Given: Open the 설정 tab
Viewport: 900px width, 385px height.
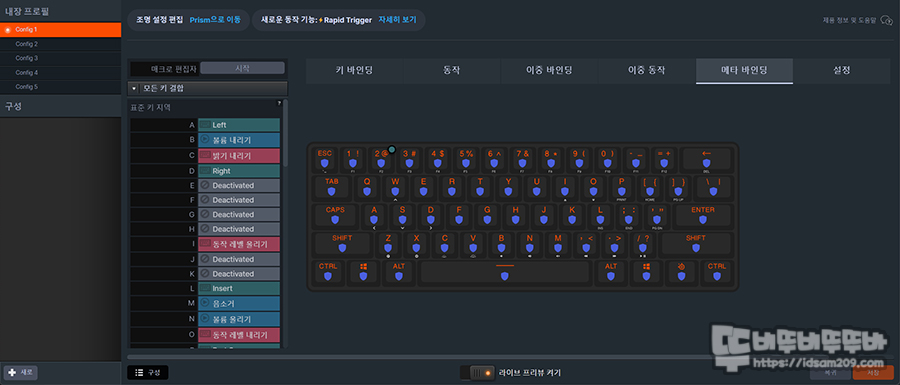Looking at the screenshot, I should coord(841,71).
